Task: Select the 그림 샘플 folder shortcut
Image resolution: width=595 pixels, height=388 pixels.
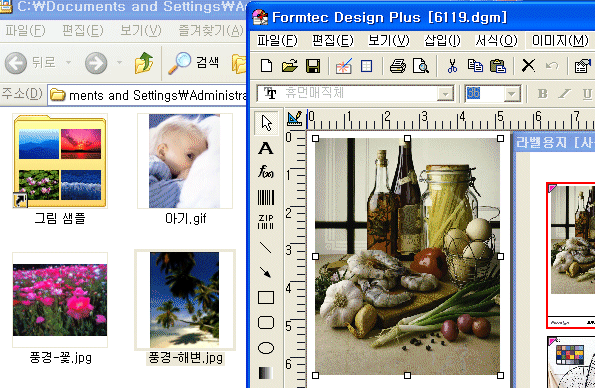Action: (60, 161)
